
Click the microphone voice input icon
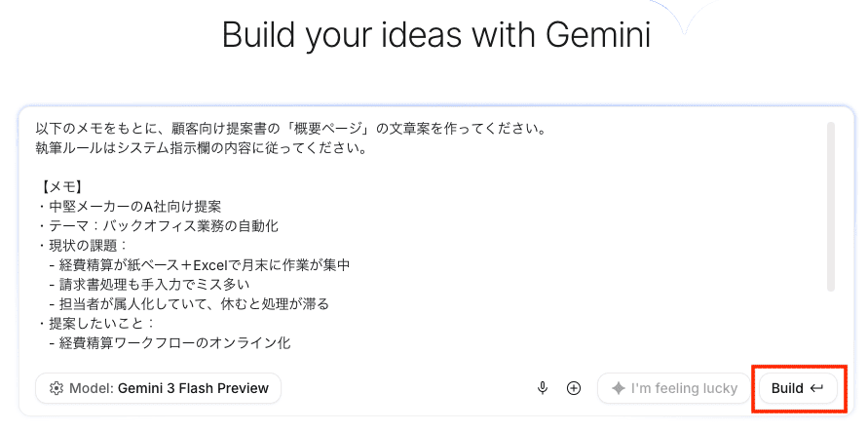coord(543,388)
